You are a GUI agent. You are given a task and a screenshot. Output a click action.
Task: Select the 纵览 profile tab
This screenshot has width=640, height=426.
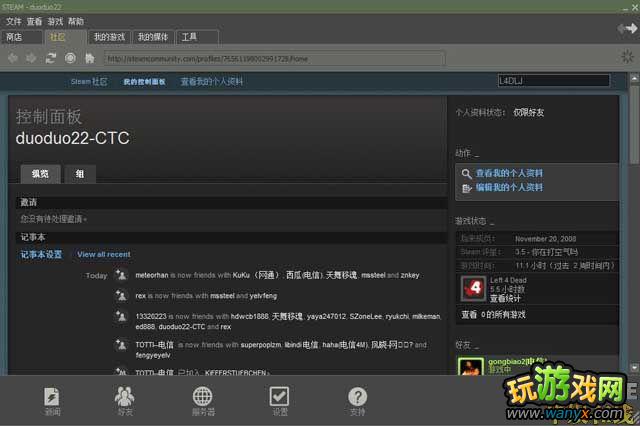point(40,174)
